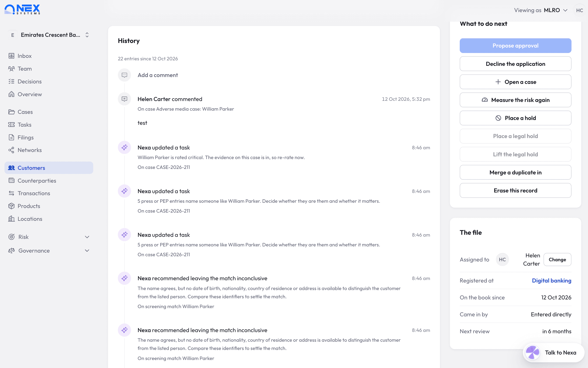Click the Erase this record button

point(515,190)
